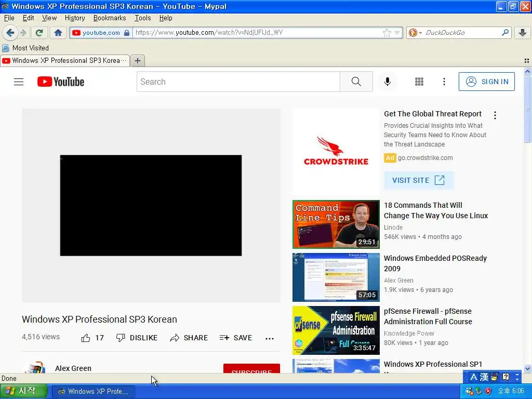The width and height of the screenshot is (532, 399).
Task: Open the View menu
Action: 49,18
